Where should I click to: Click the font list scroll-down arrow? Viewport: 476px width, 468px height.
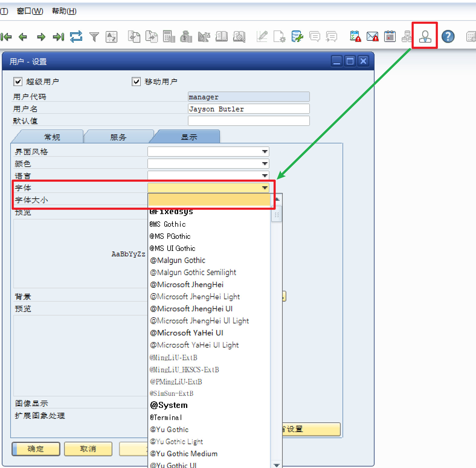(276, 465)
